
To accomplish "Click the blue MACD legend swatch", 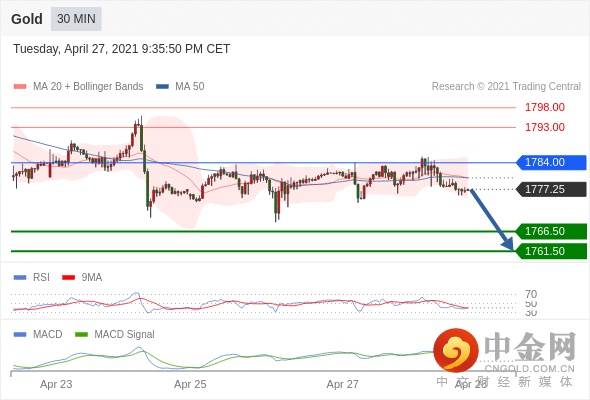I will pos(20,335).
